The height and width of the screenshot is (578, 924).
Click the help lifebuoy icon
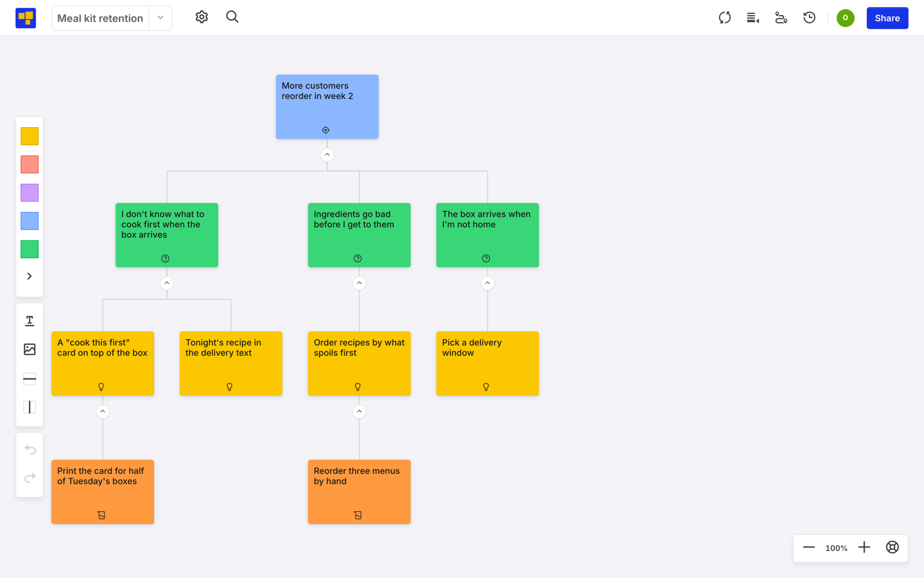coord(892,547)
